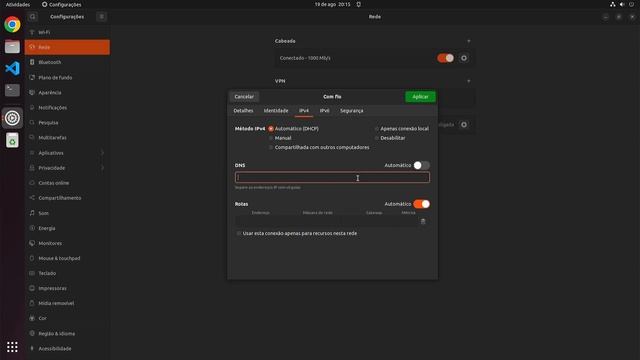Viewport: 640px width, 360px height.
Task: Open the power menu icon in the top bar
Action: [631, 4]
